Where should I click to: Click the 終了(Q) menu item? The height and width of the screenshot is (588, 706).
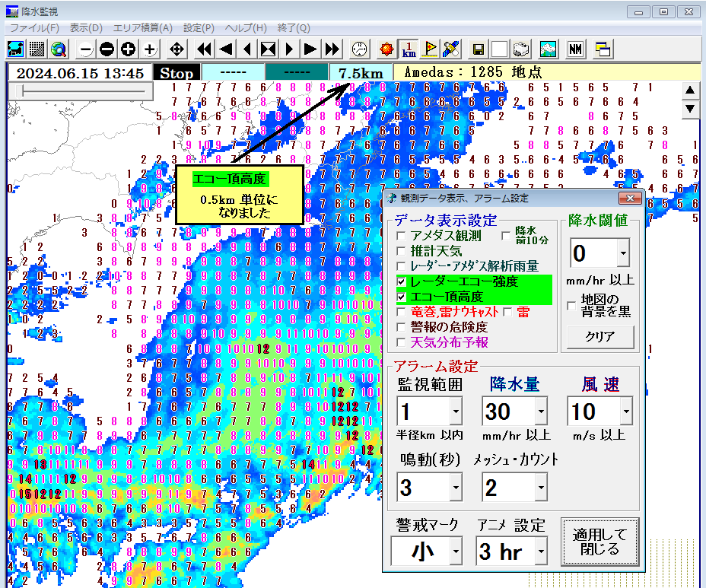[x=294, y=28]
